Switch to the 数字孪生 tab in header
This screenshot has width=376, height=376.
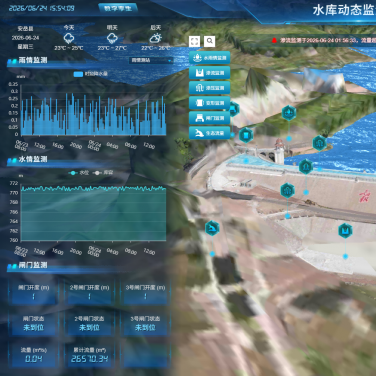tap(118, 8)
